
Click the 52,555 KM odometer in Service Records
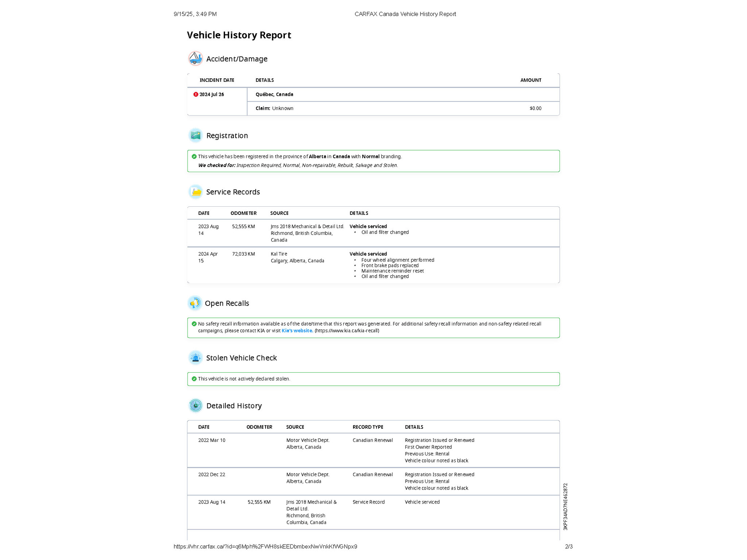pos(243,226)
